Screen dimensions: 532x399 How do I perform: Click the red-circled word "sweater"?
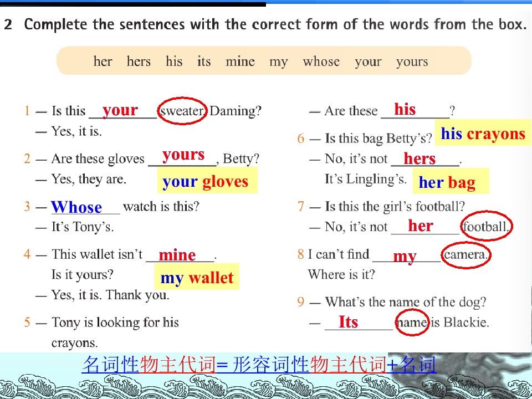pyautogui.click(x=182, y=111)
